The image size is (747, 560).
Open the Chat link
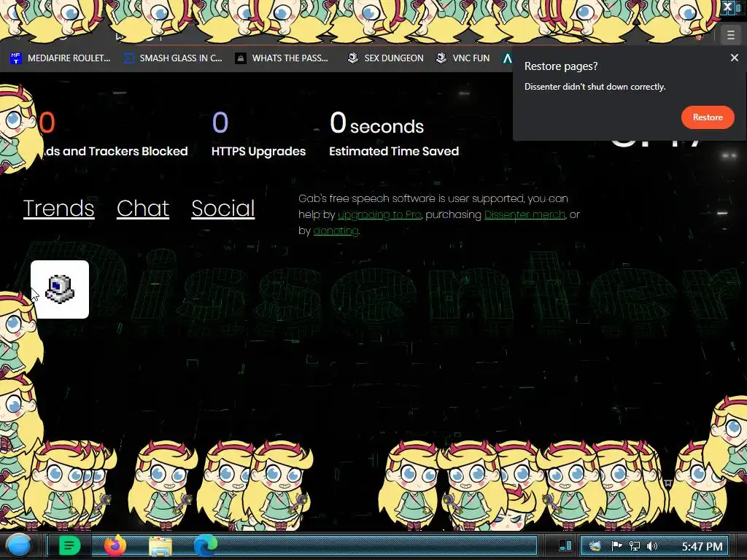[x=143, y=208]
